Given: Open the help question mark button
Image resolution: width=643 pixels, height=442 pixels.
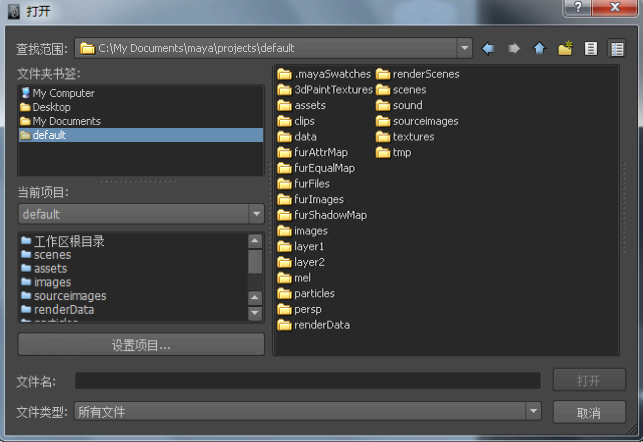Looking at the screenshot, I should click(577, 7).
